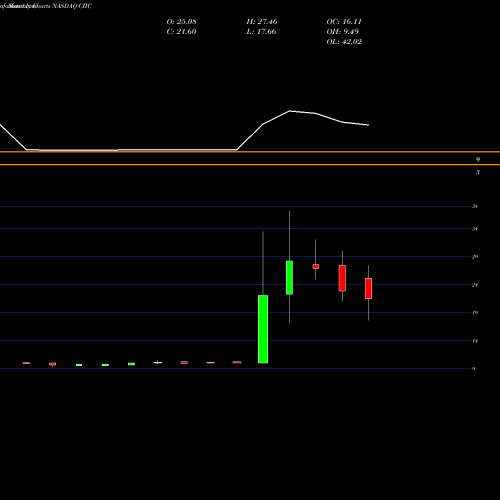500x500 pixels.
Task: Click the y-axis label '14'
Action: click(x=475, y=341)
